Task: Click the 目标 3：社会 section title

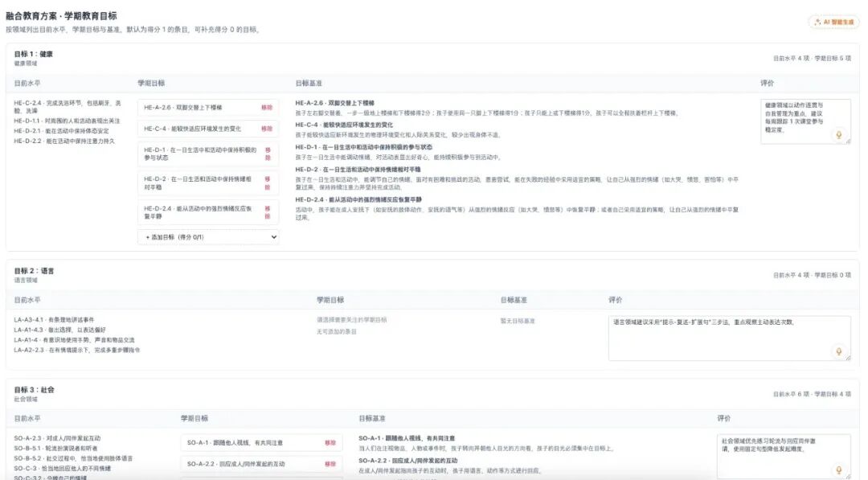Action: (34, 390)
